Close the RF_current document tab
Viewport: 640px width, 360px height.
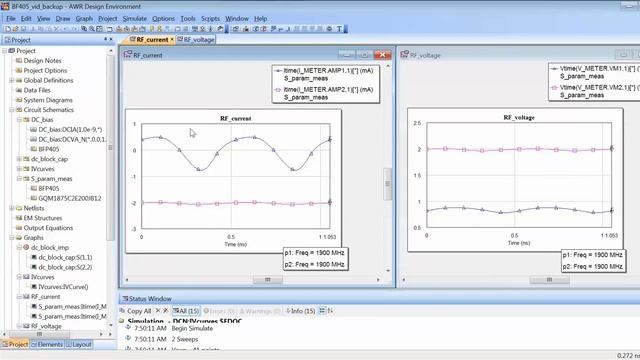coord(172,39)
